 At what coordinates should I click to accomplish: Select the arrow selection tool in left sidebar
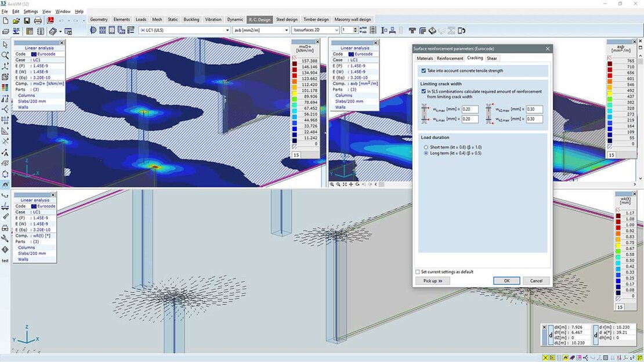pos(5,45)
